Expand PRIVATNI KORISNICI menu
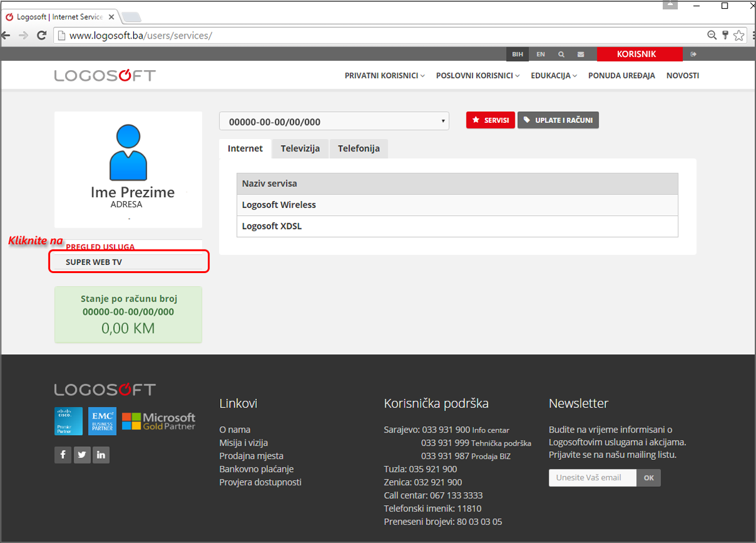756x543 pixels. [x=385, y=76]
